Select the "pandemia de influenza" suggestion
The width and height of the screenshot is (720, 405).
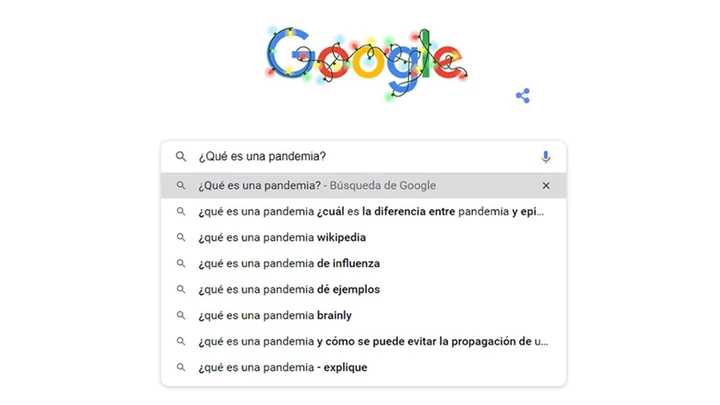click(x=289, y=264)
